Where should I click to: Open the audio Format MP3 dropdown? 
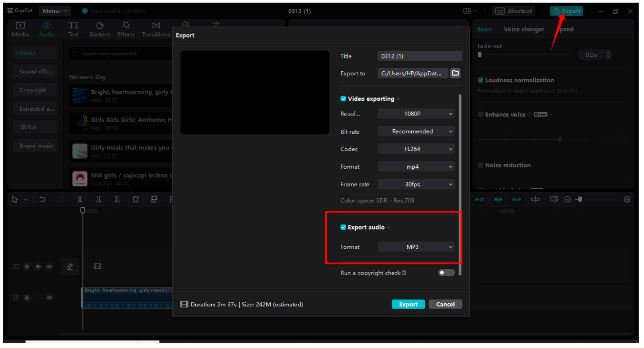(416, 247)
